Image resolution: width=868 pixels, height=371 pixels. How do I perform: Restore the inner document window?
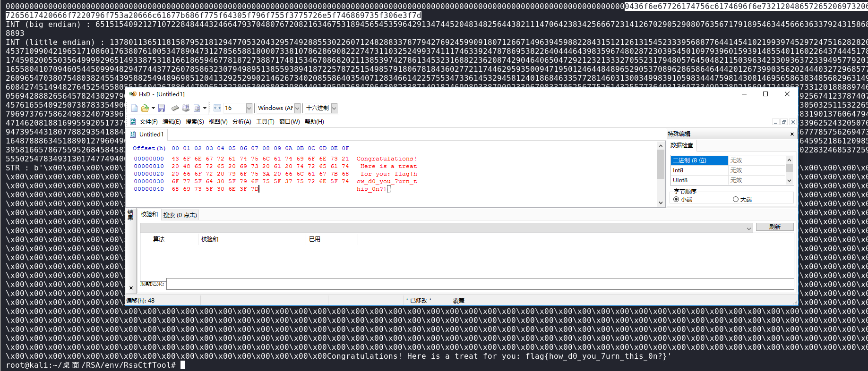coord(784,122)
